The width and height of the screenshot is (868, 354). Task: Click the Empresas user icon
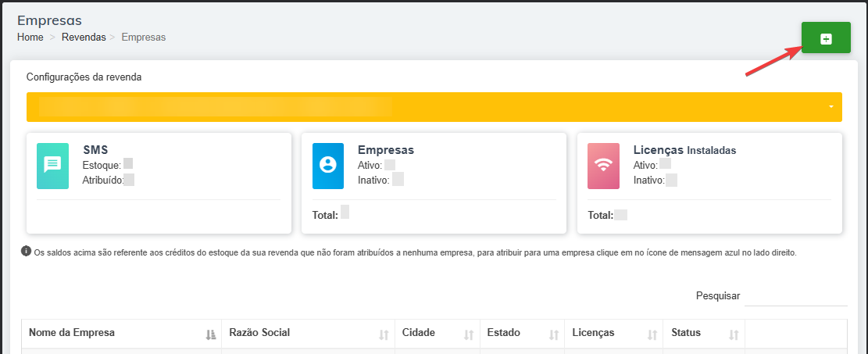(328, 165)
